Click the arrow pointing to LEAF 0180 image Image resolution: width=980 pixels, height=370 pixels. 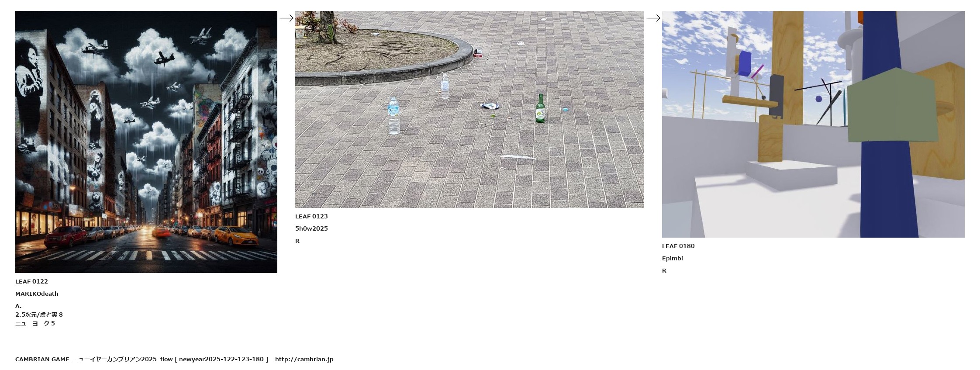pyautogui.click(x=653, y=18)
